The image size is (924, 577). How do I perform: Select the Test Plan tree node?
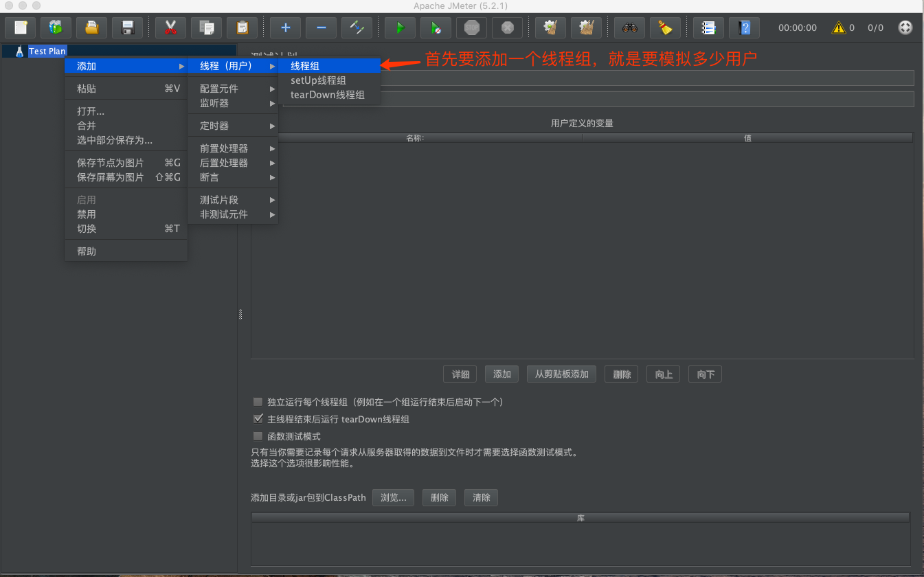click(x=47, y=52)
